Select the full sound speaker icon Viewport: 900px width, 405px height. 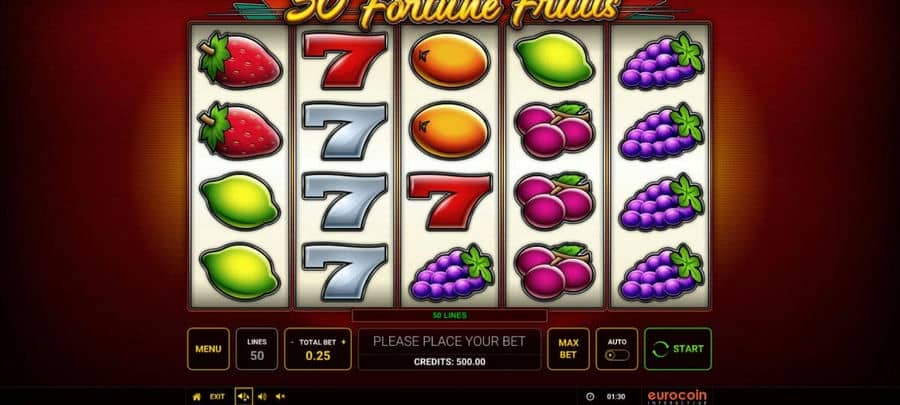pyautogui.click(x=243, y=396)
